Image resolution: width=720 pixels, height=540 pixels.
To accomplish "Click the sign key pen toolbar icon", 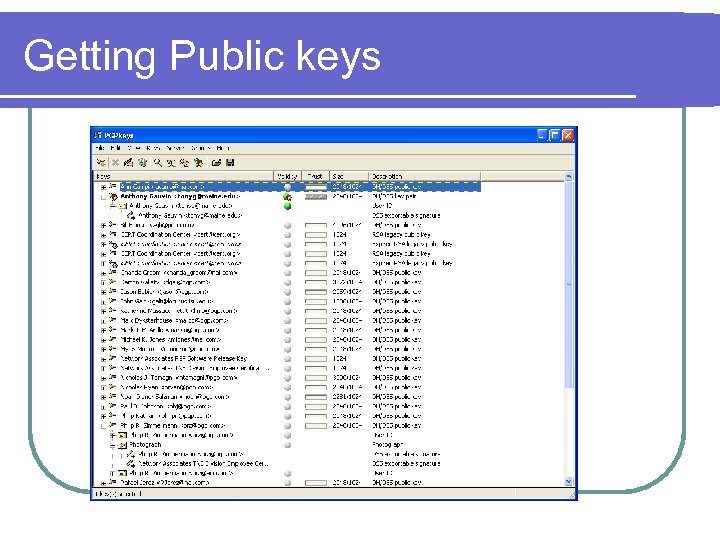I will coord(129,163).
